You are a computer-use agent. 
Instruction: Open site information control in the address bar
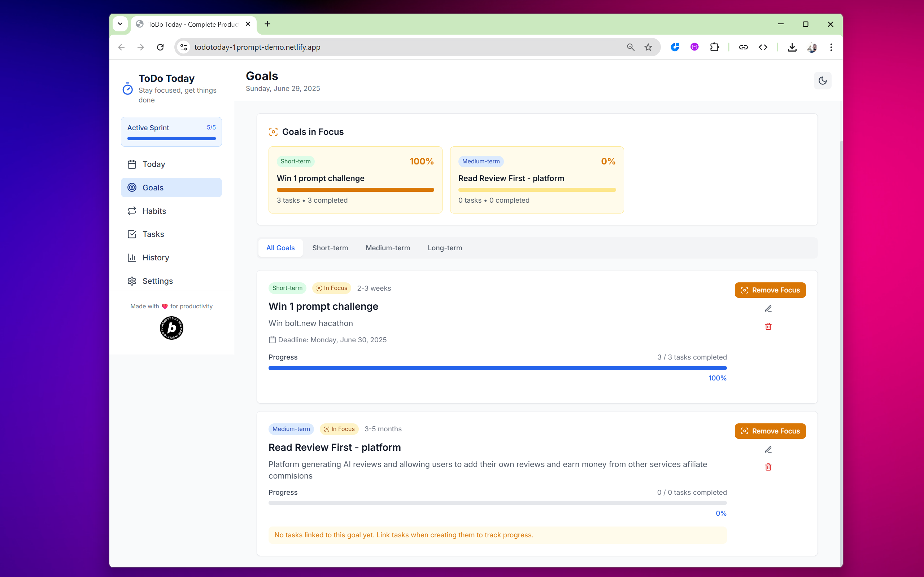pos(184,47)
